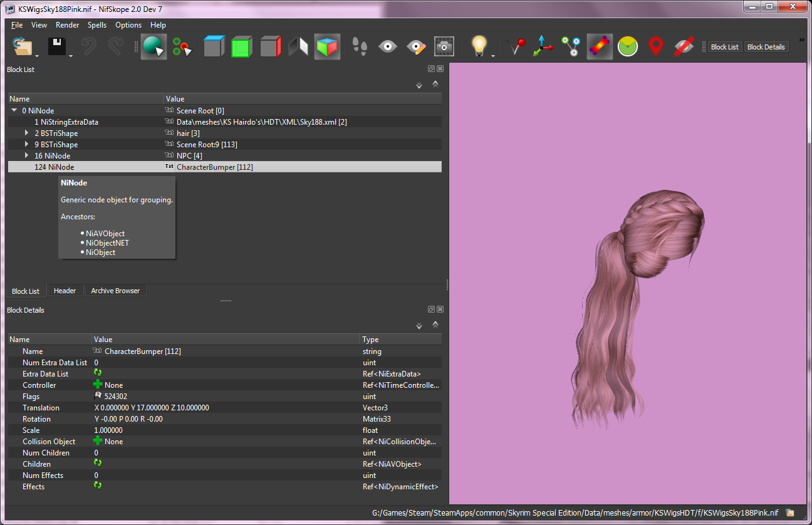Toggle the multicolor cube view mode
The width and height of the screenshot is (812, 525).
click(327, 46)
